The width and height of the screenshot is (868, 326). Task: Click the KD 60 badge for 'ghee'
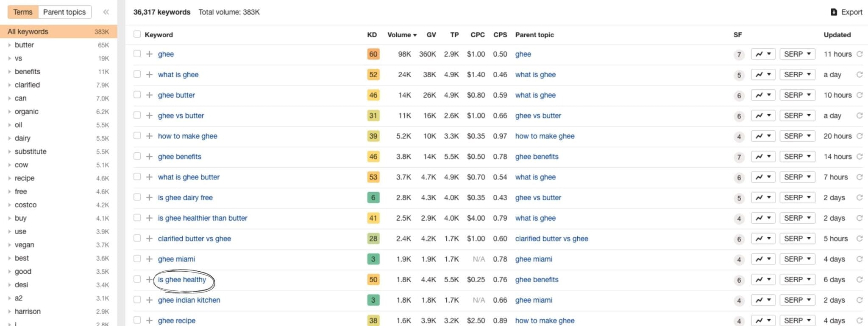tap(373, 54)
